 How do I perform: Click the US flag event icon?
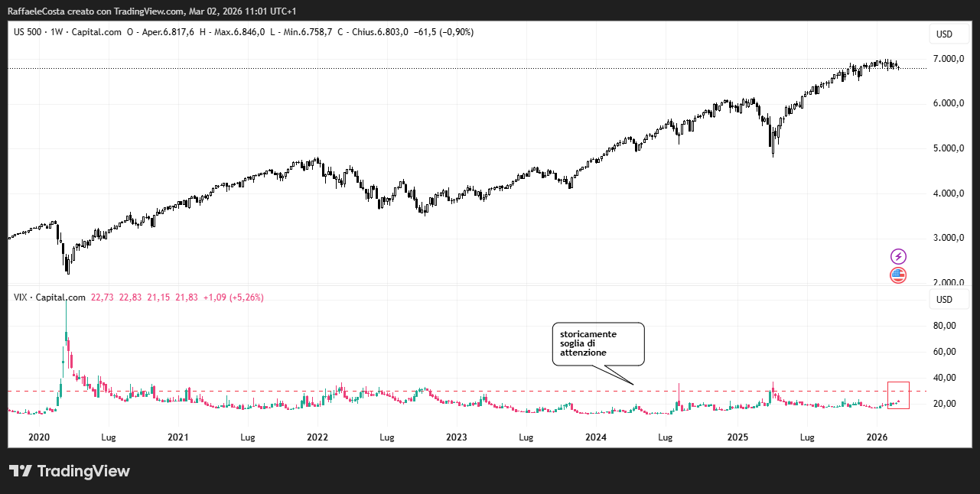pos(898,275)
